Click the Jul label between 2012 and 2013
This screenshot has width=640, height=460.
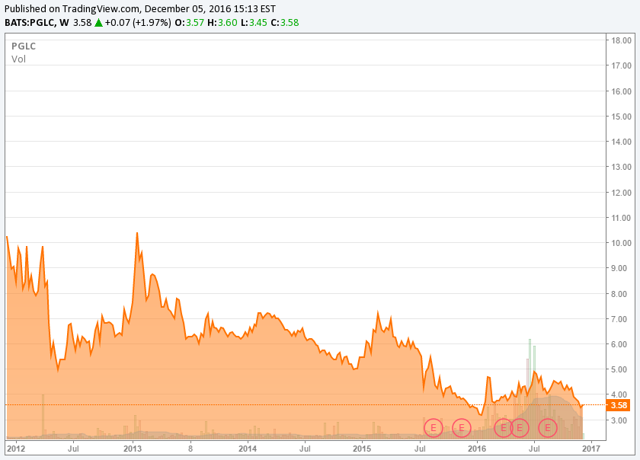point(73,449)
